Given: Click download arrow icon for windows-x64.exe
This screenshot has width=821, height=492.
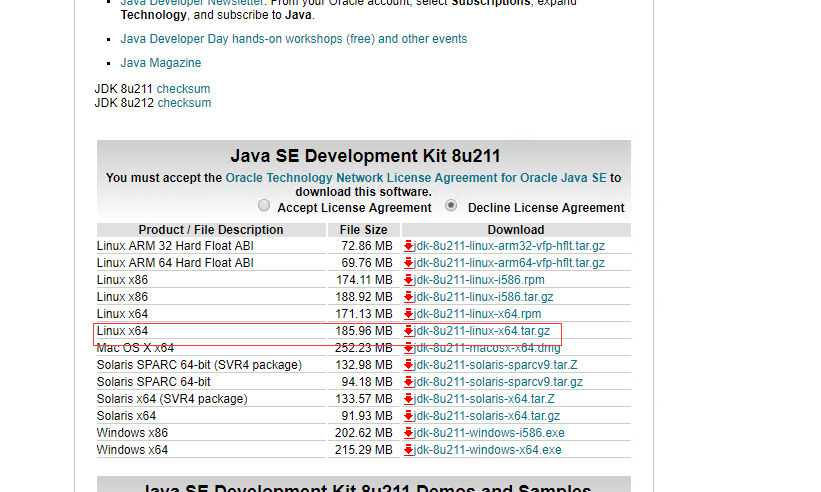Looking at the screenshot, I should point(408,450).
